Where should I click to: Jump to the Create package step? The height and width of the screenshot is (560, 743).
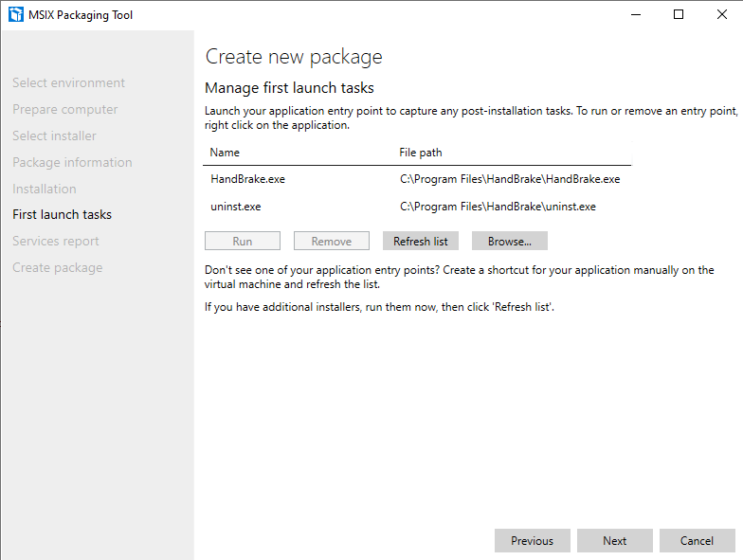[x=57, y=268]
